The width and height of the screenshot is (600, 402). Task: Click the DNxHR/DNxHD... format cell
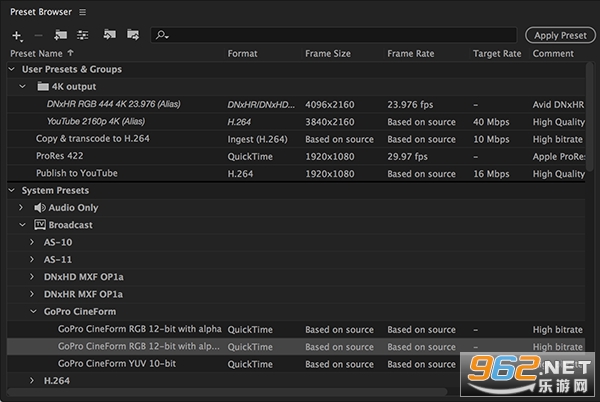(x=261, y=104)
